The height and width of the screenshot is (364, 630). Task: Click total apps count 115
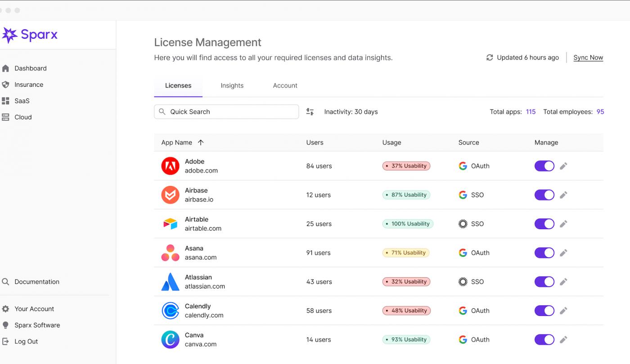click(x=531, y=111)
